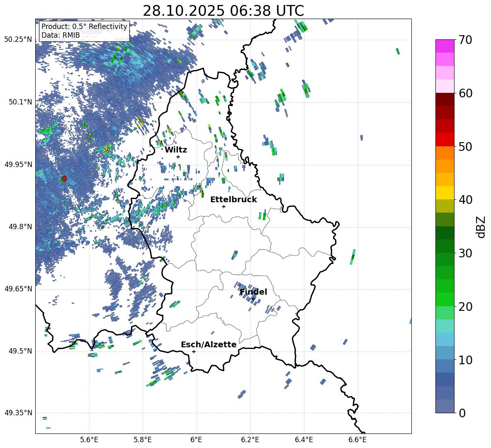Click the bright red colorbar swatch near 50
The width and height of the screenshot is (491, 448).
pyautogui.click(x=445, y=140)
